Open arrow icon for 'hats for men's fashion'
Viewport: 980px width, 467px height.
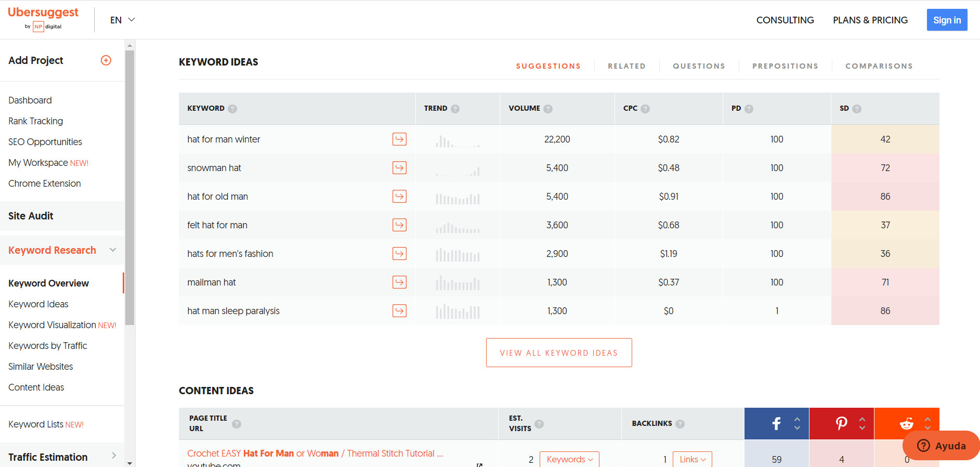pos(399,254)
